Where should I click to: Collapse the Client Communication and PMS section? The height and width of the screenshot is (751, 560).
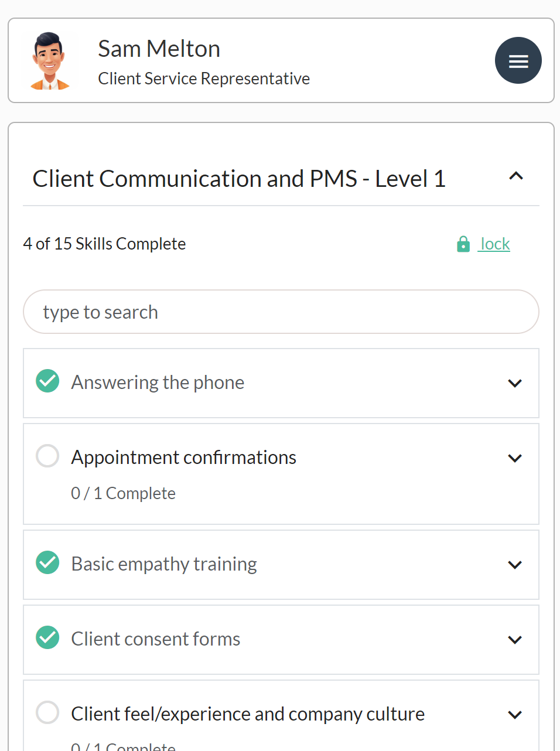pos(515,176)
